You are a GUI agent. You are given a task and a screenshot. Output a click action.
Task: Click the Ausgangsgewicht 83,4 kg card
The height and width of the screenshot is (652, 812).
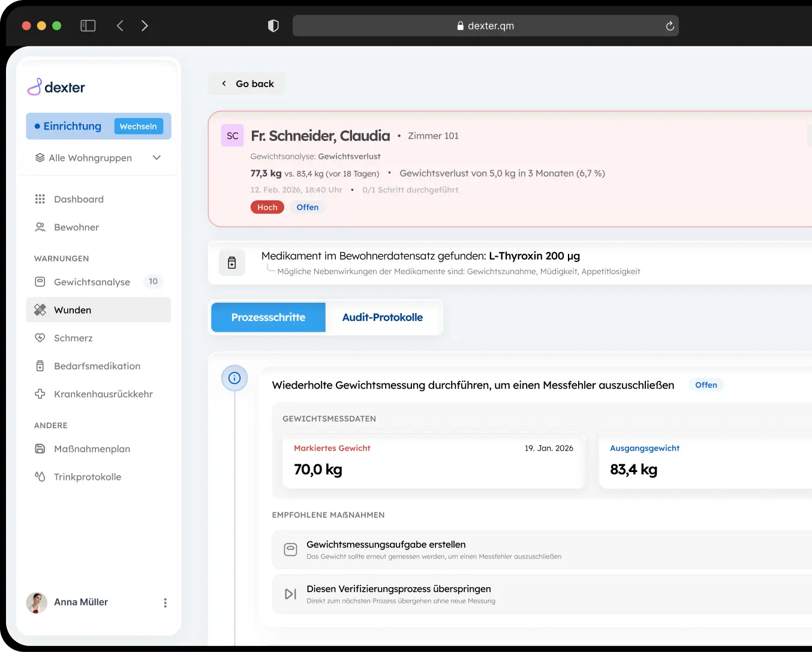705,461
